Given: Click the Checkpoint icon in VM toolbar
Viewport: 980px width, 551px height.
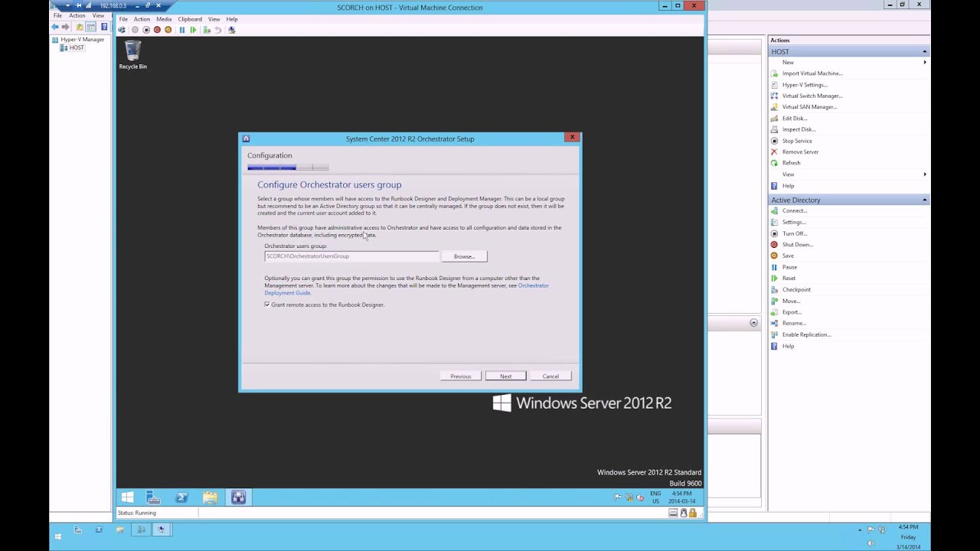Looking at the screenshot, I should tap(207, 30).
